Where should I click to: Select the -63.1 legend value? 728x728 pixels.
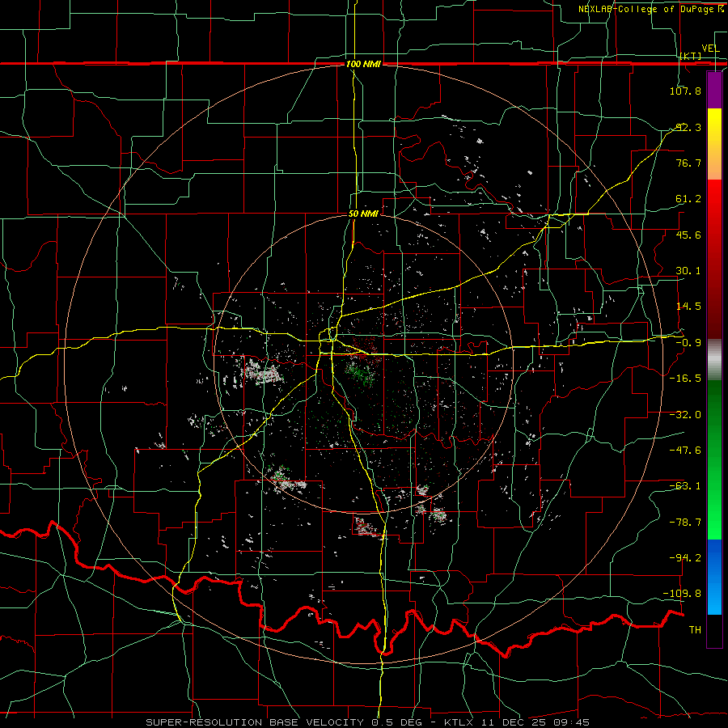(685, 486)
